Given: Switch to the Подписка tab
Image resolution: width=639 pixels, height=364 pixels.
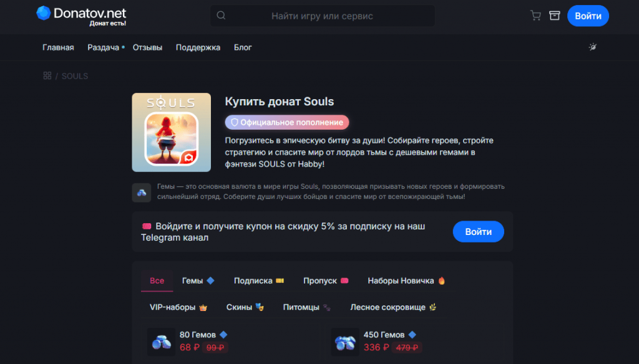Looking at the screenshot, I should (258, 280).
